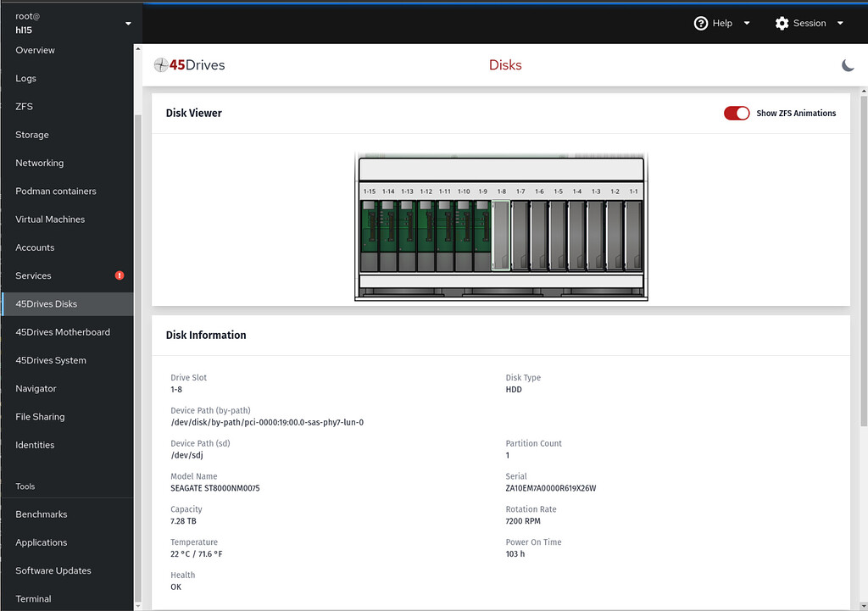Screen dimensions: 868x611
Task: Select the drive in slot 1-12
Action: tap(426, 236)
